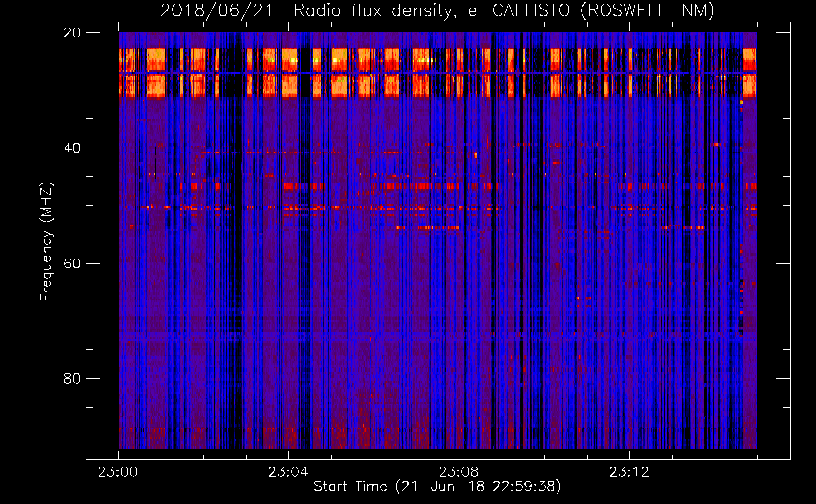Click the frequency axis tick label '60'

[x=72, y=264]
